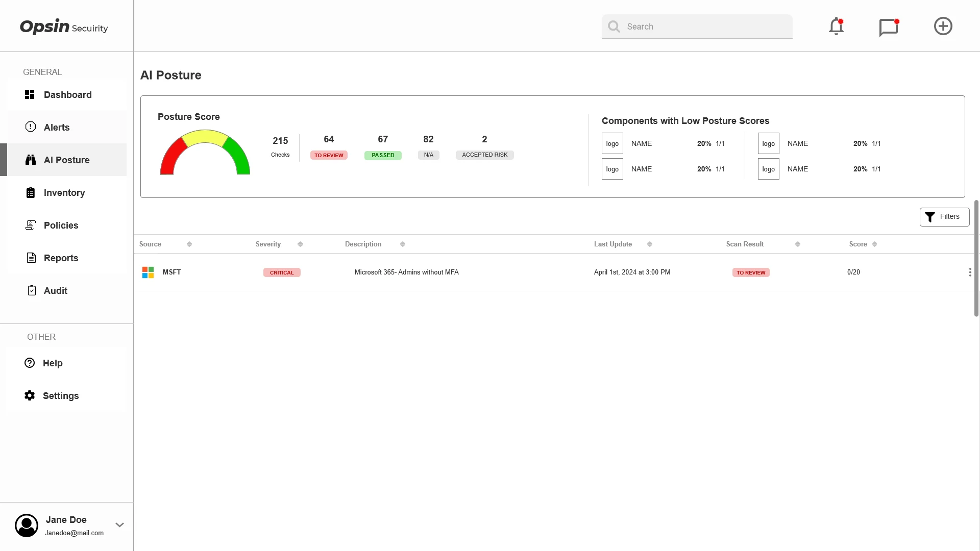Click the Opsin Security logo
The width and height of the screenshot is (980, 551).
point(64,27)
